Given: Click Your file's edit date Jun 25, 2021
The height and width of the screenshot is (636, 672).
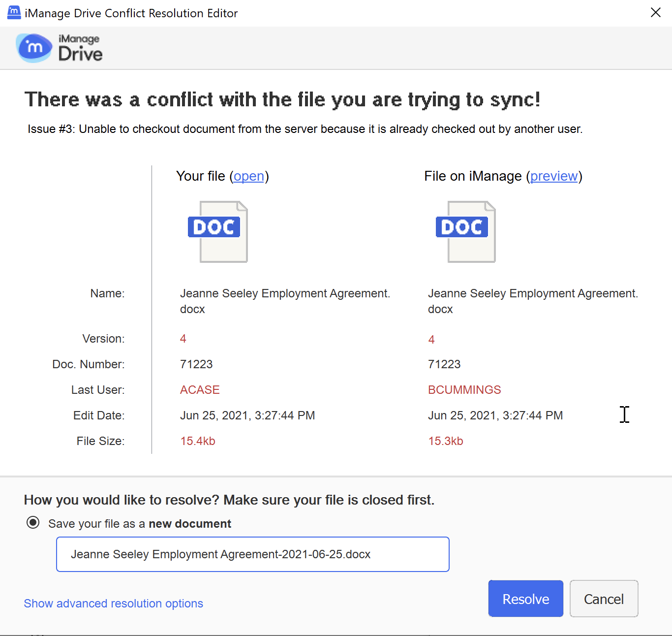Looking at the screenshot, I should (x=247, y=415).
